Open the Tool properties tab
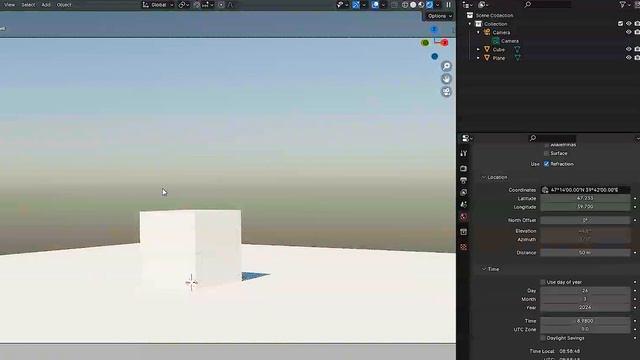Viewport: 640px width, 360px height. pyautogui.click(x=463, y=153)
